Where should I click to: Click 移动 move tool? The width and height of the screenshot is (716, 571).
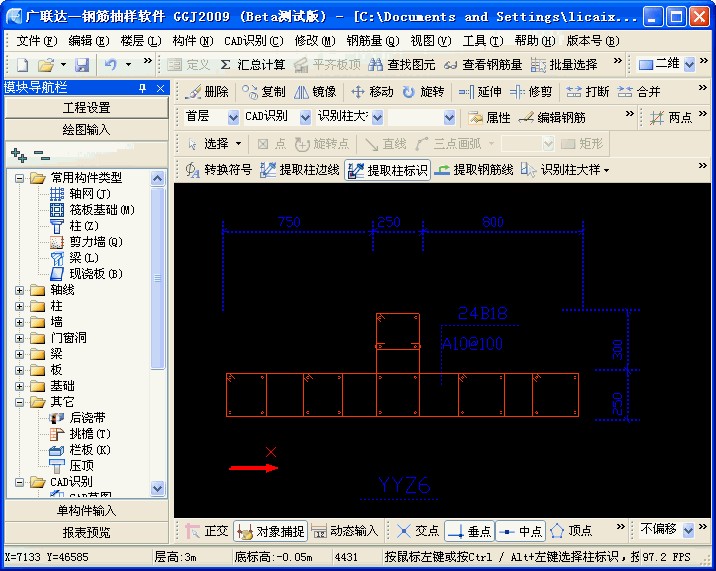coord(372,92)
